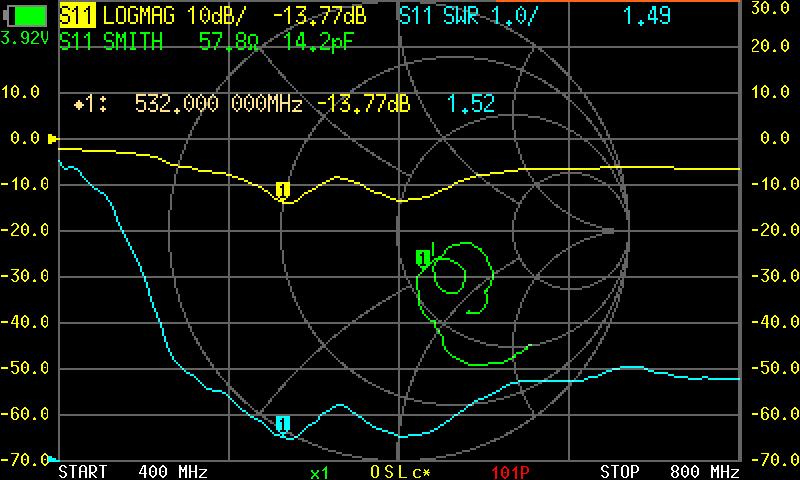Tap the x1 indicator in bottom bar
This screenshot has height=480, width=800.
coord(320,471)
